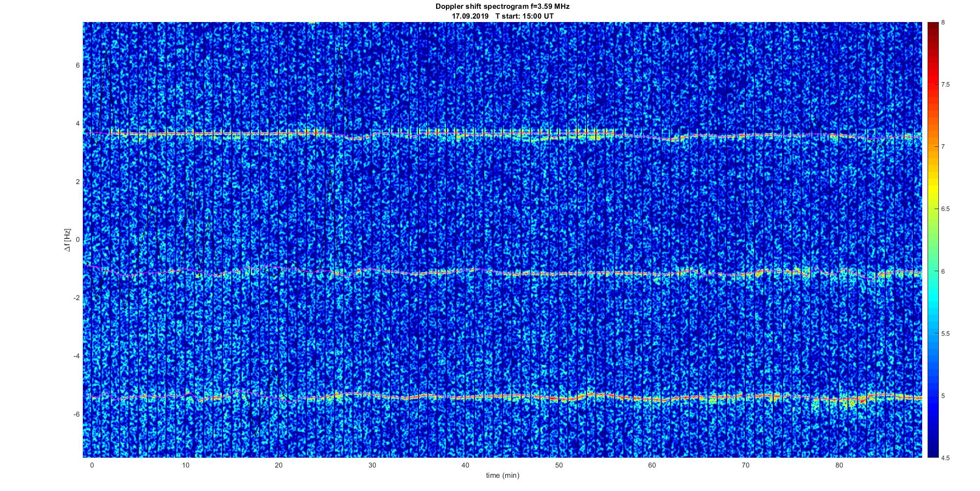Click the y-axis tick label '2'

pos(78,182)
